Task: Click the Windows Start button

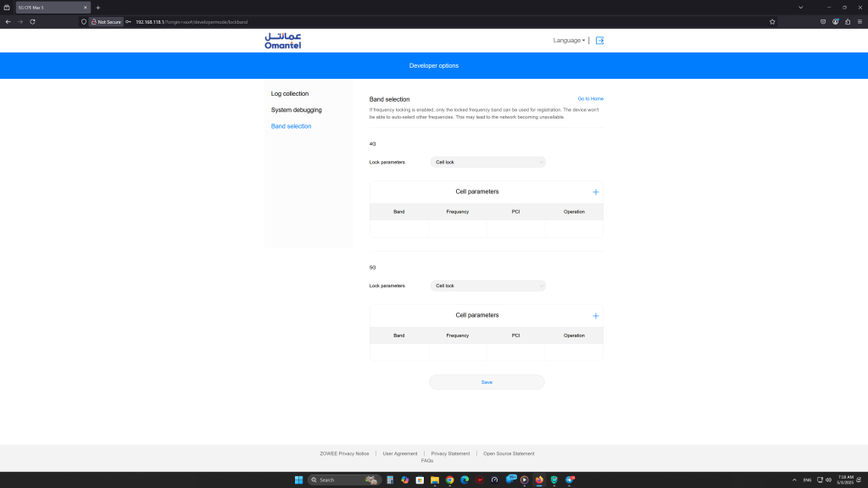Action: [x=298, y=480]
